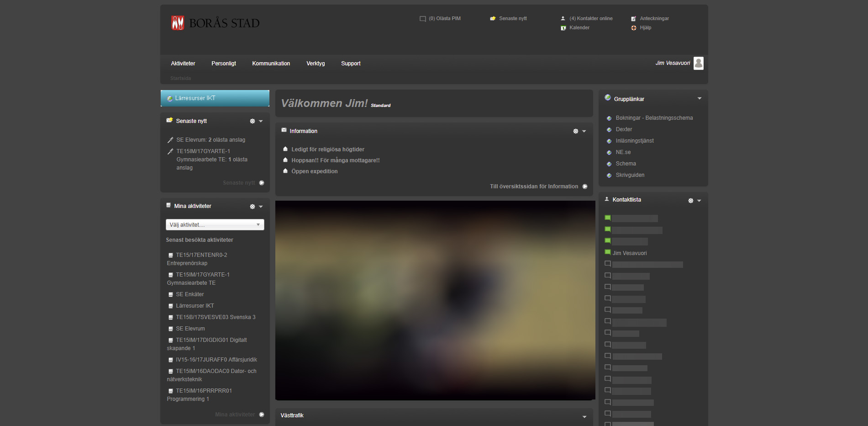Open Bokningar - Belastningsschema group link
Screen dimensions: 868x426
[x=654, y=118]
